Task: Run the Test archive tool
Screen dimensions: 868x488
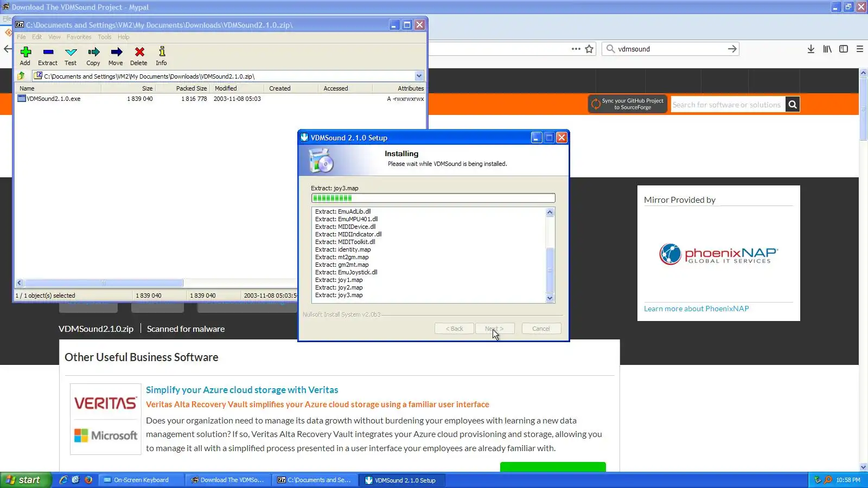Action: click(x=71, y=52)
